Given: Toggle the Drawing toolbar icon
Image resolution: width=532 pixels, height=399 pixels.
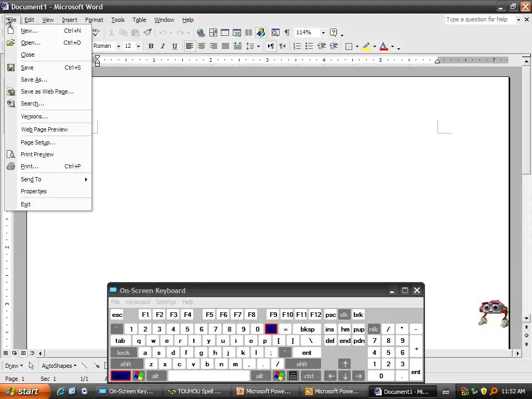Looking at the screenshot, I should point(261,33).
